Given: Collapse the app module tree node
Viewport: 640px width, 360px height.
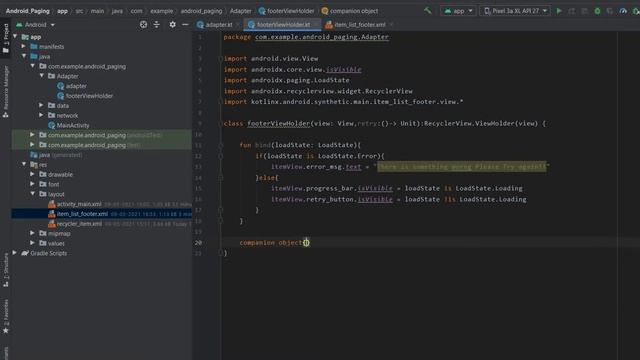Looking at the screenshot, I should click(x=15, y=36).
